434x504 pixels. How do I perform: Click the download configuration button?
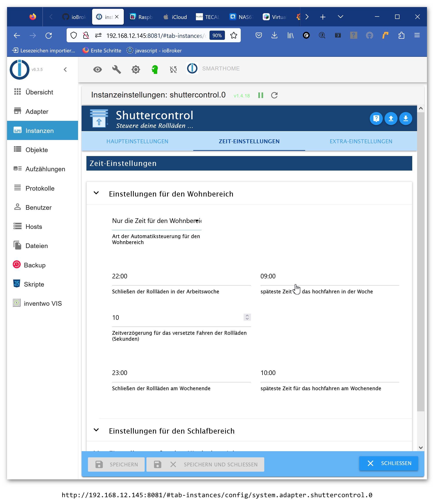click(x=406, y=118)
